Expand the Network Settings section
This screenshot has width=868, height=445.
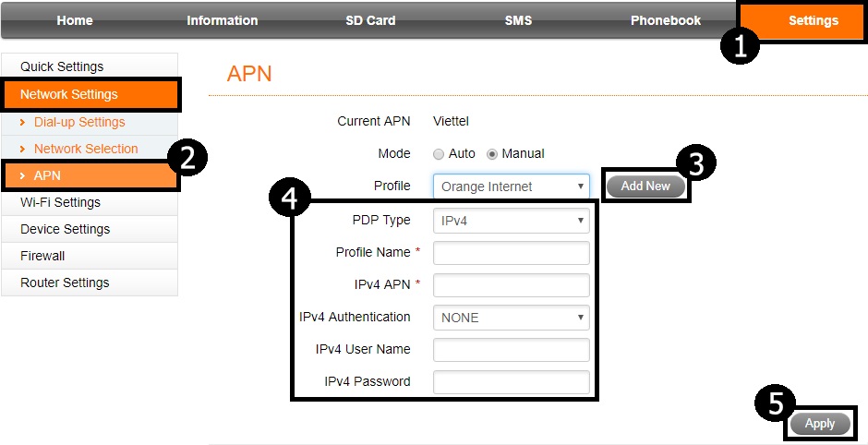tap(69, 94)
